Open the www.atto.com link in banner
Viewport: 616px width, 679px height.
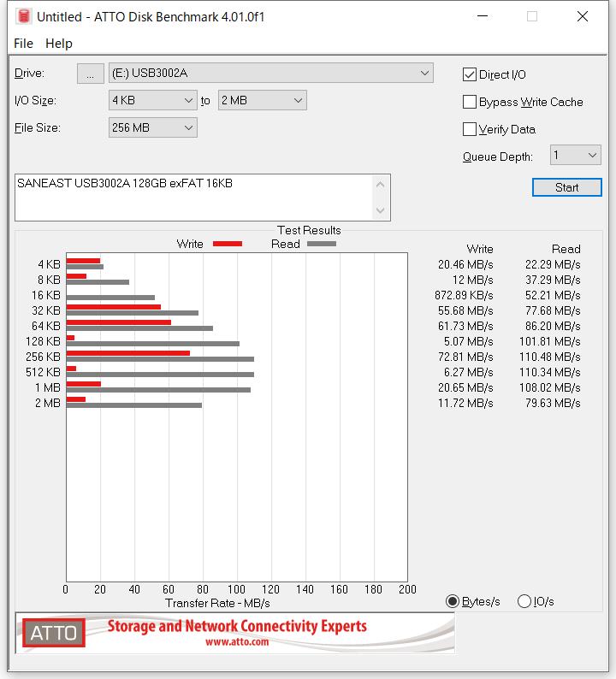[237, 641]
